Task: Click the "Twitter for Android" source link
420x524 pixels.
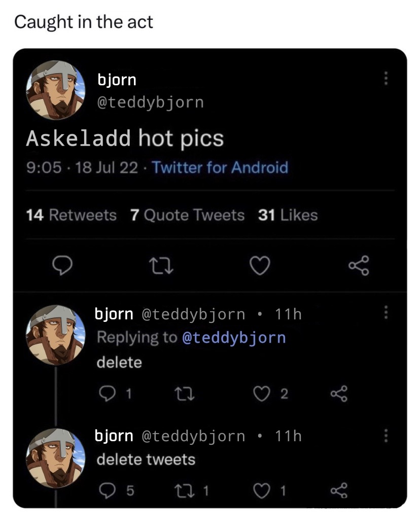Action: pyautogui.click(x=220, y=168)
